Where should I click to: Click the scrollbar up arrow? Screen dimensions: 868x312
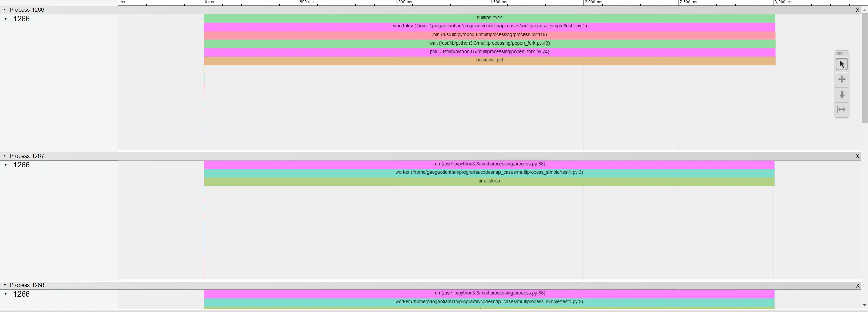(x=865, y=10)
